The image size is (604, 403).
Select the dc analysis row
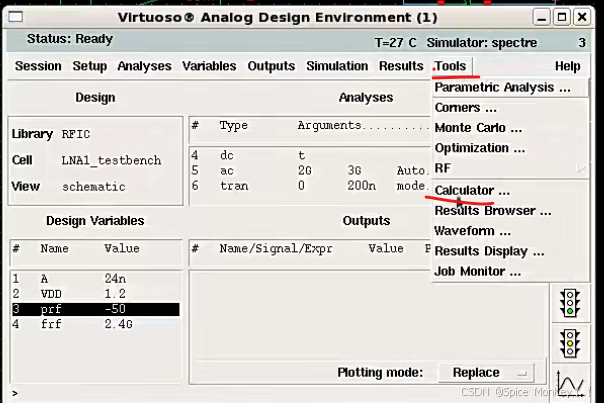point(309,155)
